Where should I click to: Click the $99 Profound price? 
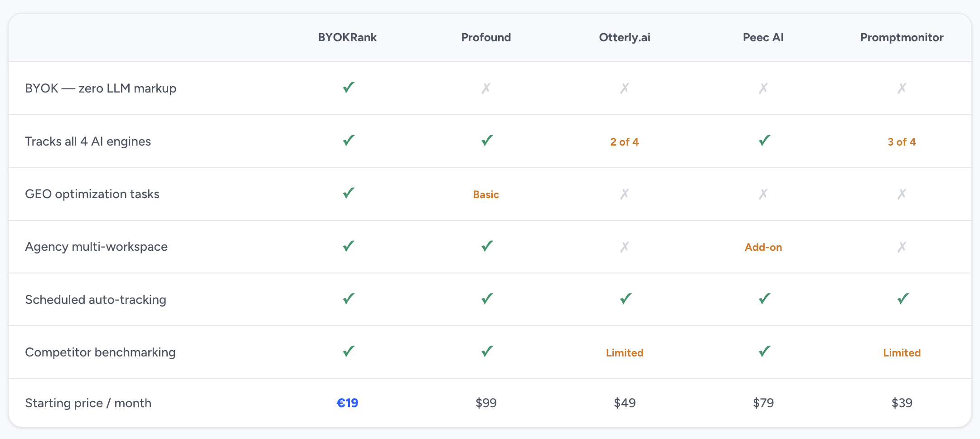coord(486,403)
